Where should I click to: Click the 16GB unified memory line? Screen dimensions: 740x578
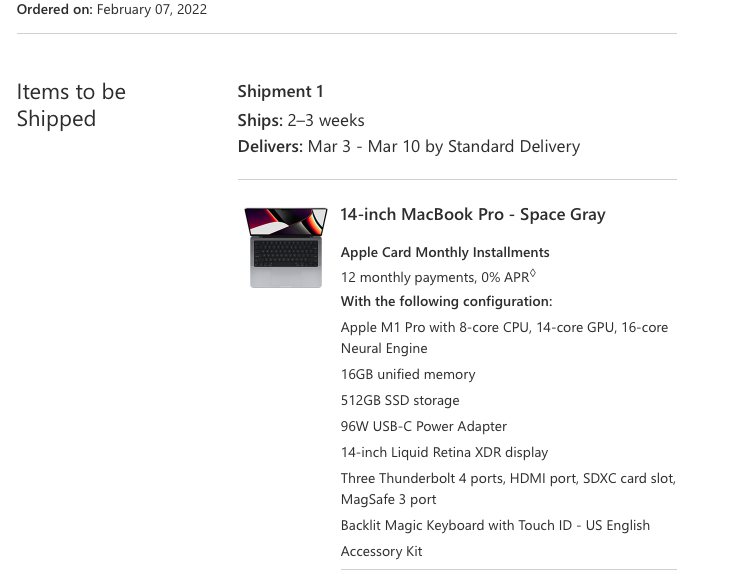408,375
